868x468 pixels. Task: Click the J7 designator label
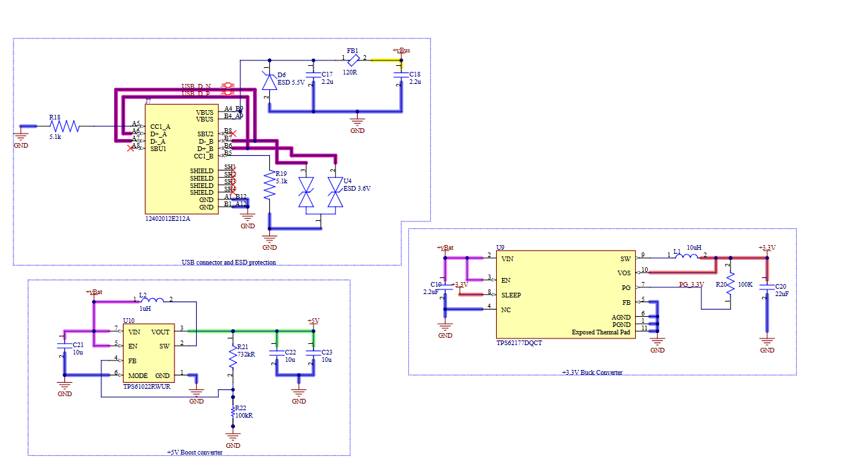pyautogui.click(x=148, y=101)
